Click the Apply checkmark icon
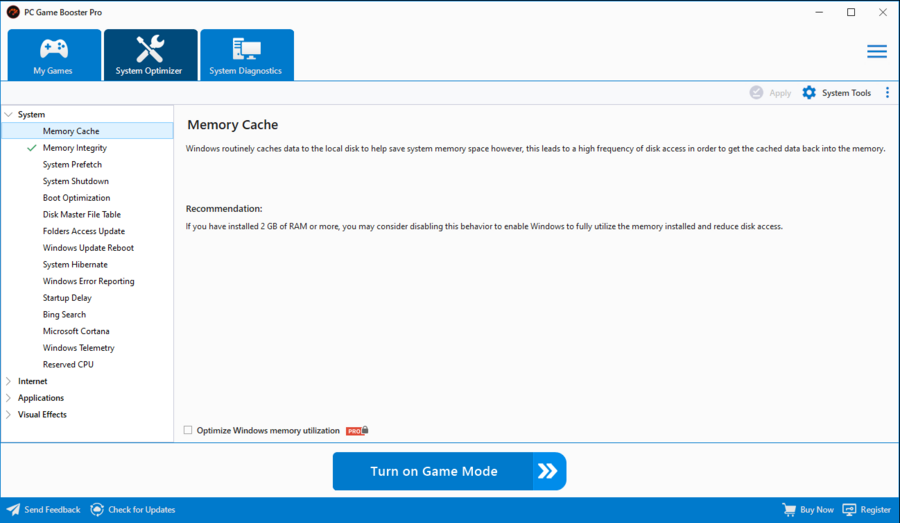 click(756, 92)
